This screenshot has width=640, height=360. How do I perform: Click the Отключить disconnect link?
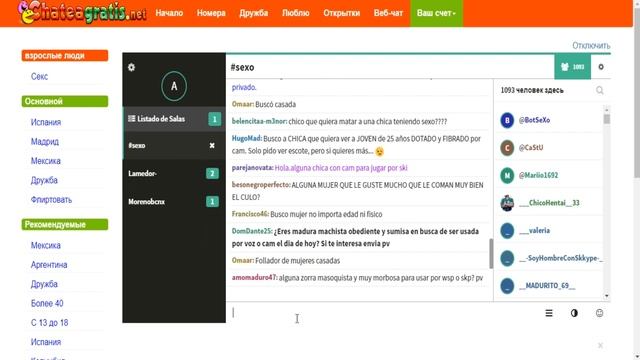(x=591, y=45)
